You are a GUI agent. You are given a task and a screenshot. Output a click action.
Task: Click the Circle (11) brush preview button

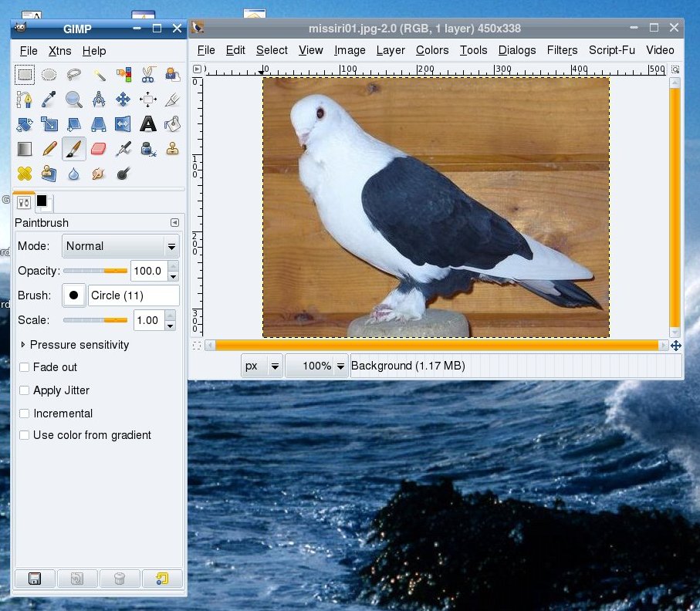[74, 295]
